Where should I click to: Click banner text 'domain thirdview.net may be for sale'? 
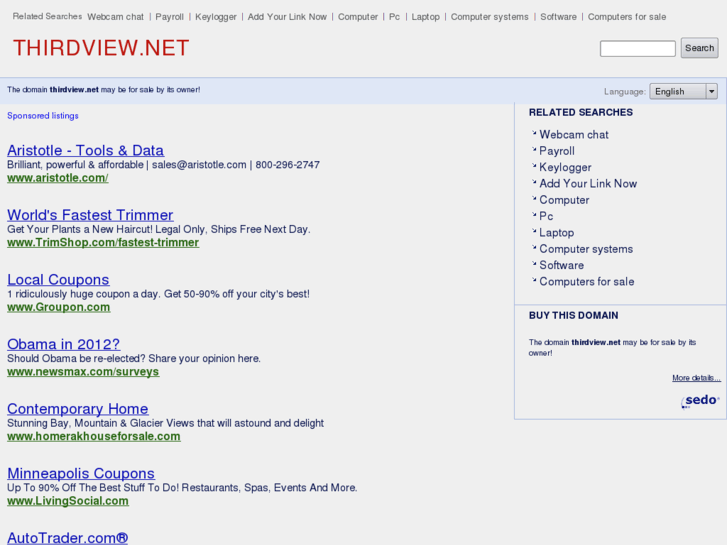point(103,90)
